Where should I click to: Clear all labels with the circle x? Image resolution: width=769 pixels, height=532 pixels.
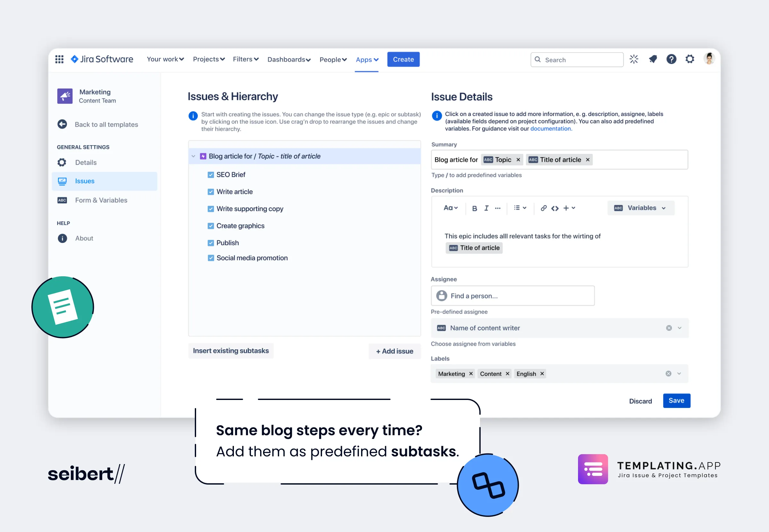point(668,374)
